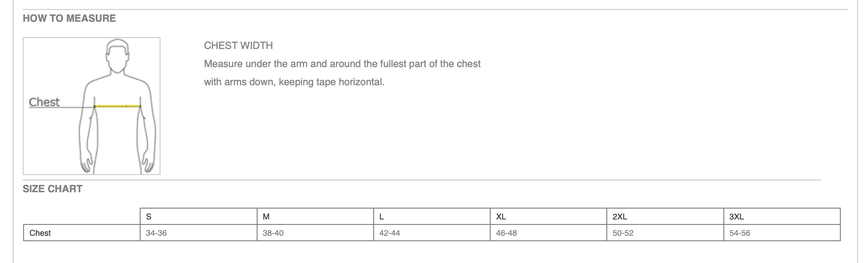Select the XL size column header

point(548,216)
